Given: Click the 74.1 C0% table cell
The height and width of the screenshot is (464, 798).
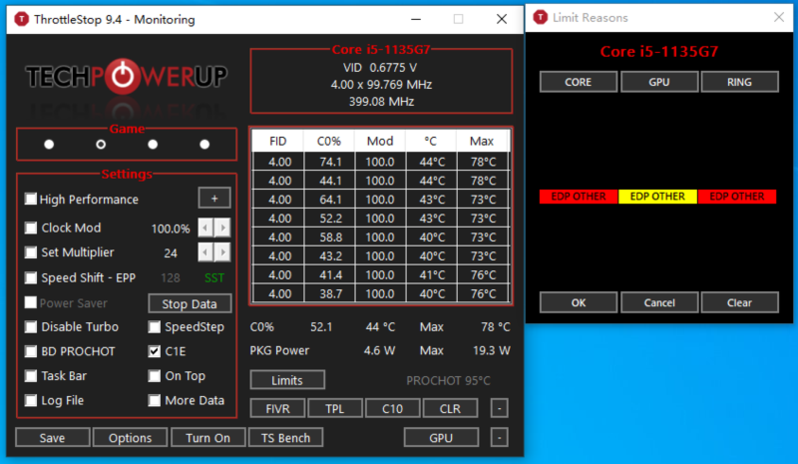Looking at the screenshot, I should coord(330,162).
